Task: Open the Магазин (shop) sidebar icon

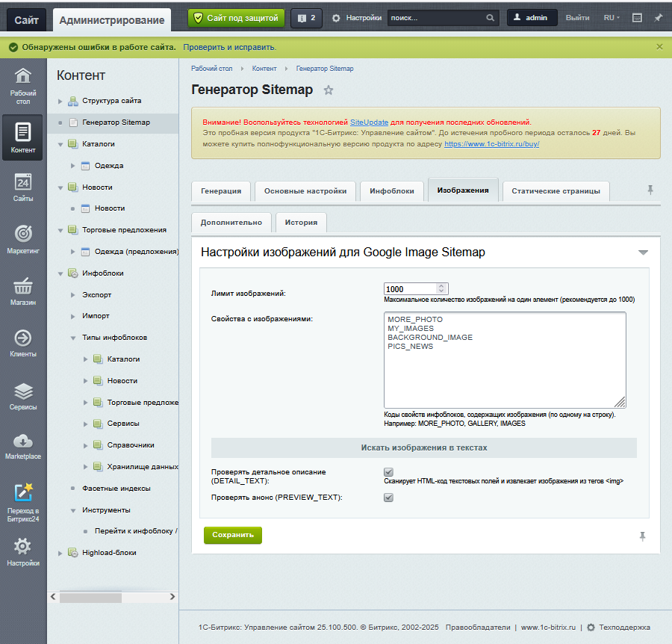Action: click(23, 291)
